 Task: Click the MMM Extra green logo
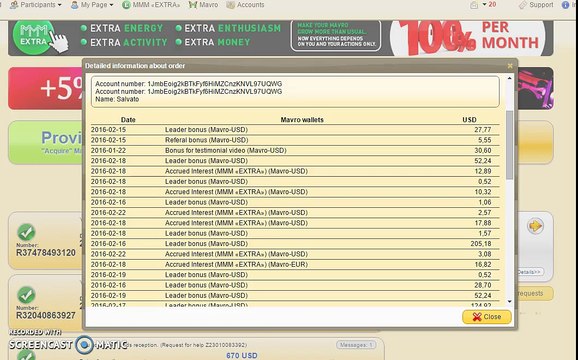[x=34, y=37]
